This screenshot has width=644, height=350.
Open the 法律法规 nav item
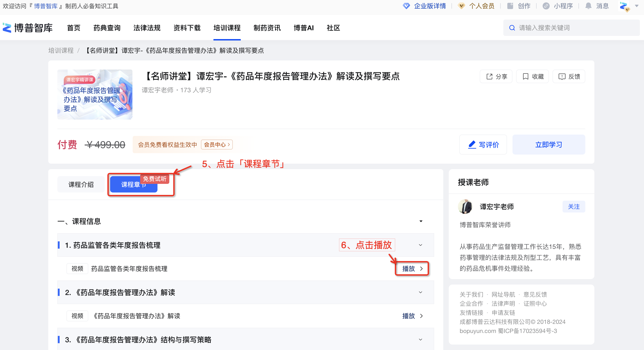[x=147, y=28]
